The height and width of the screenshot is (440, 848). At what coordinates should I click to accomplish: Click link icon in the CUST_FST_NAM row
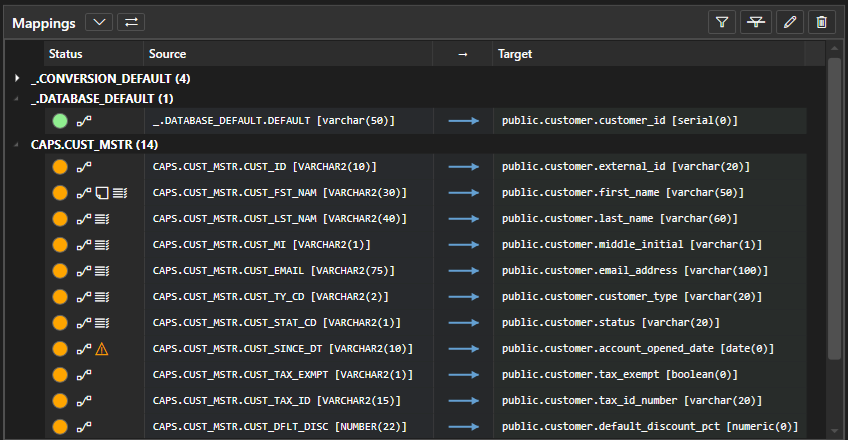[x=84, y=193]
